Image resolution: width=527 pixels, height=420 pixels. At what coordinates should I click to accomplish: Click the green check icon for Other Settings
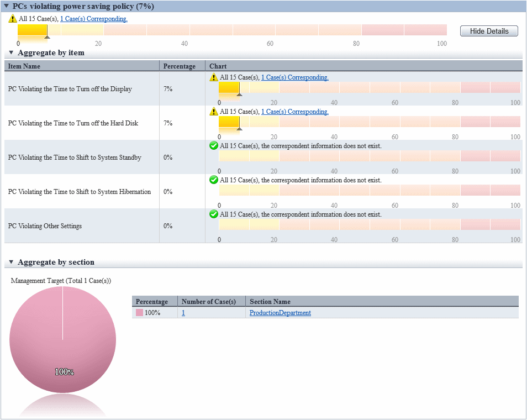tap(213, 214)
